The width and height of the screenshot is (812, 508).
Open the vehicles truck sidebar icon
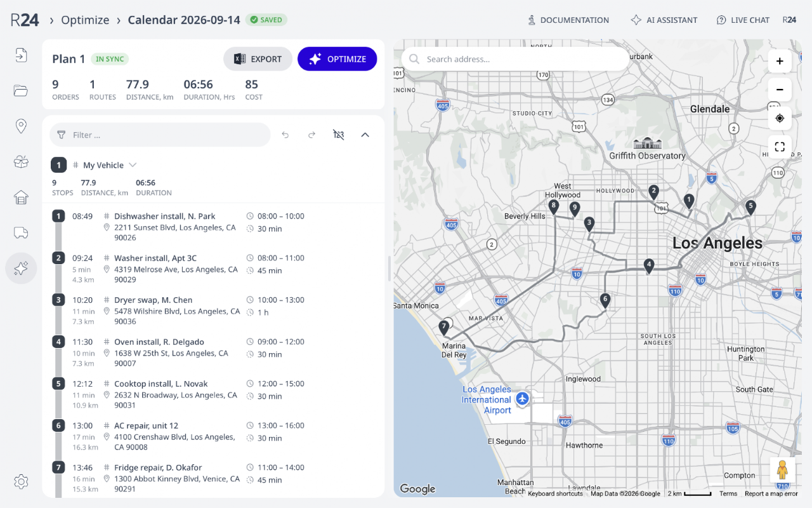click(21, 232)
